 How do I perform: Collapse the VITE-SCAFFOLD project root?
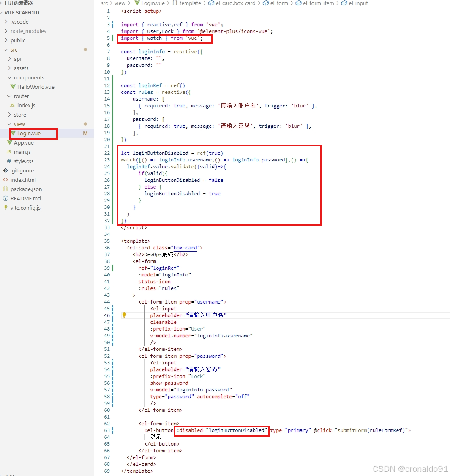(2, 13)
